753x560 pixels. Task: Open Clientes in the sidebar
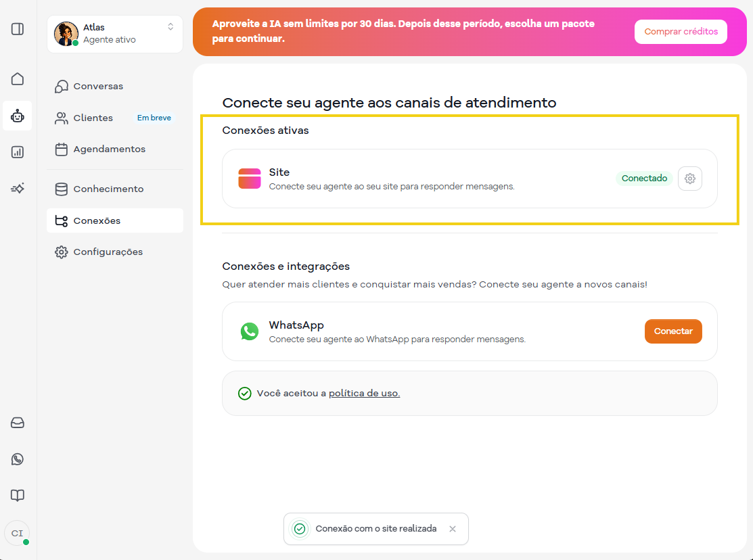click(x=115, y=118)
